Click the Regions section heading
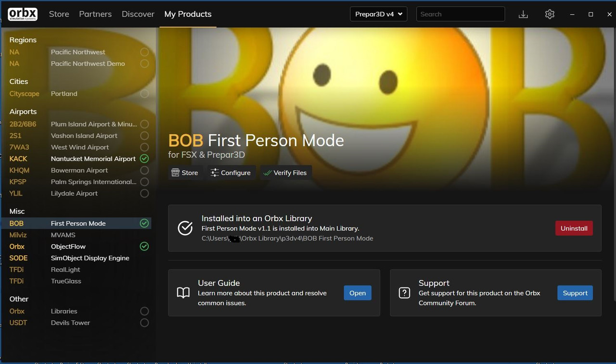616x364 pixels. [23, 40]
